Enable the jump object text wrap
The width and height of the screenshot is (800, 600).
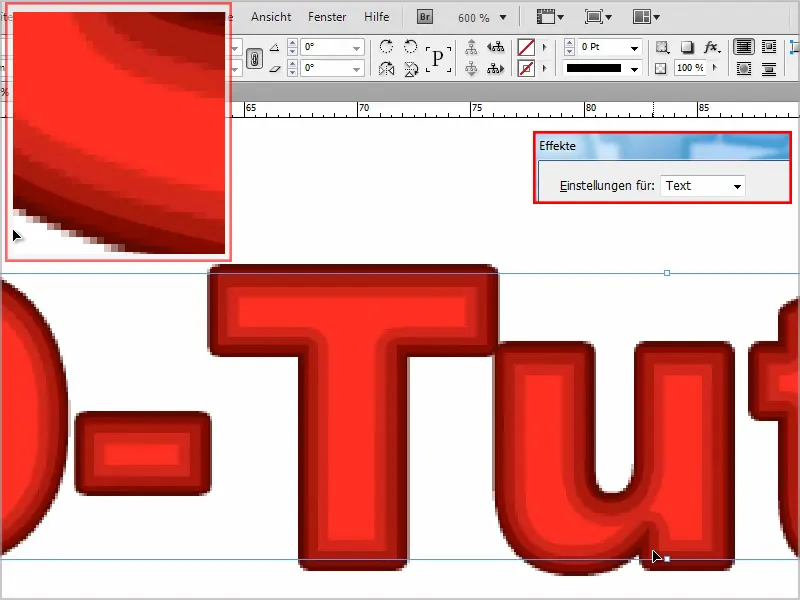point(769,68)
